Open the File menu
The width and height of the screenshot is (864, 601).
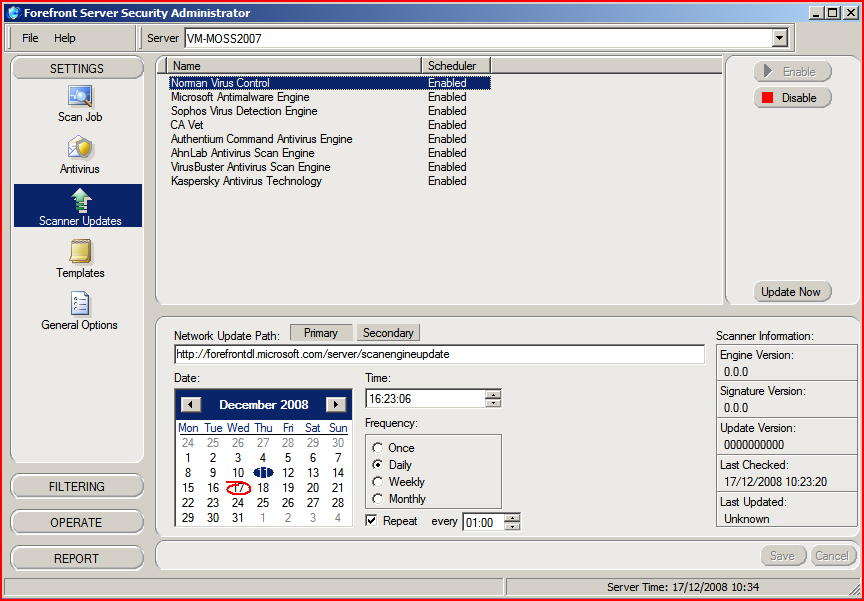[30, 38]
